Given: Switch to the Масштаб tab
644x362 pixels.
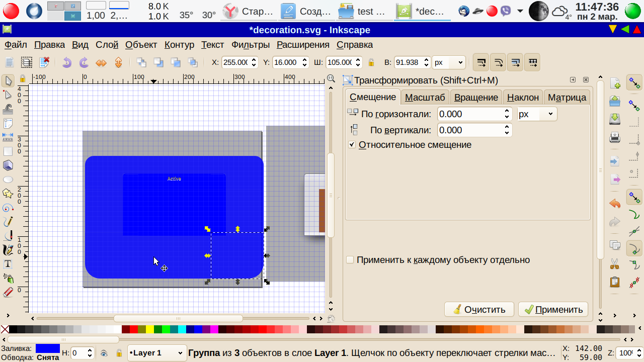Looking at the screenshot, I should [425, 97].
